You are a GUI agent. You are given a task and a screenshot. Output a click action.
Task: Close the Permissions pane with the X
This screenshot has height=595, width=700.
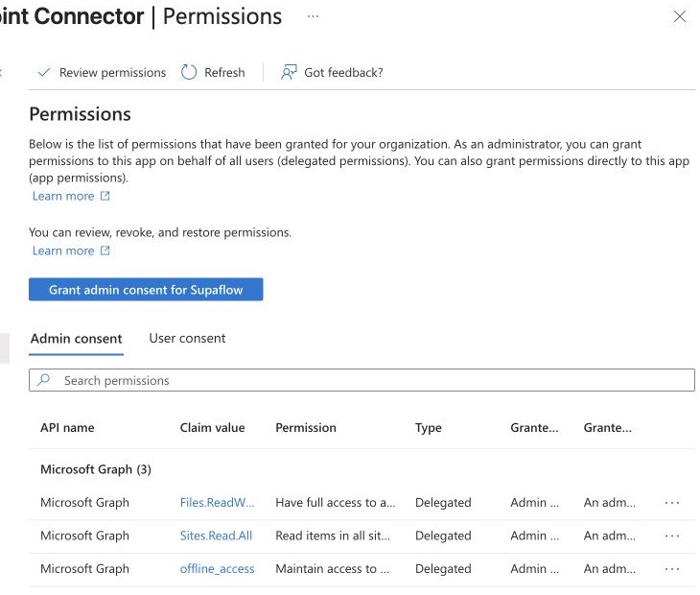(680, 16)
